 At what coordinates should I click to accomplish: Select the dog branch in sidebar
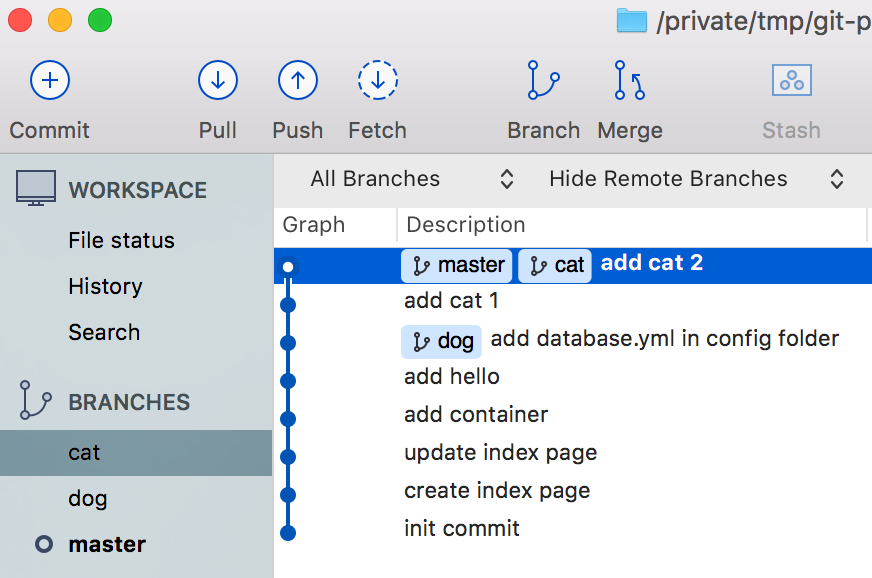88,498
